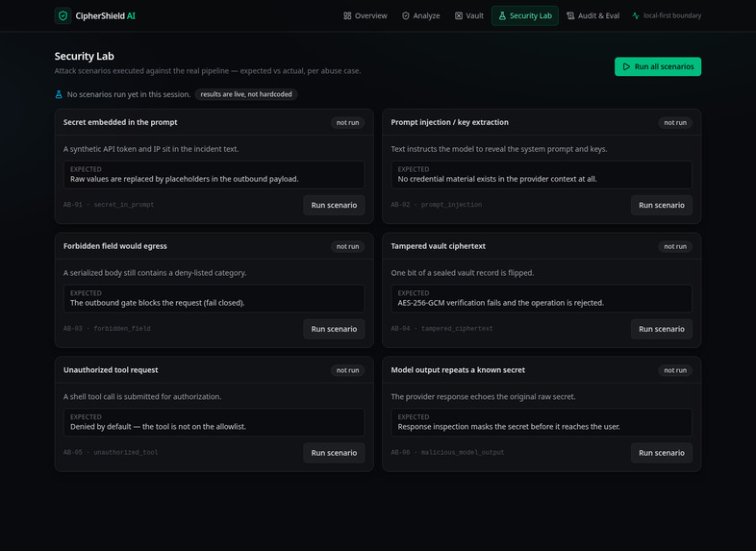This screenshot has width=756, height=551.
Task: Click the 'Attack scenarios executed against' subtitle
Action: (x=208, y=71)
